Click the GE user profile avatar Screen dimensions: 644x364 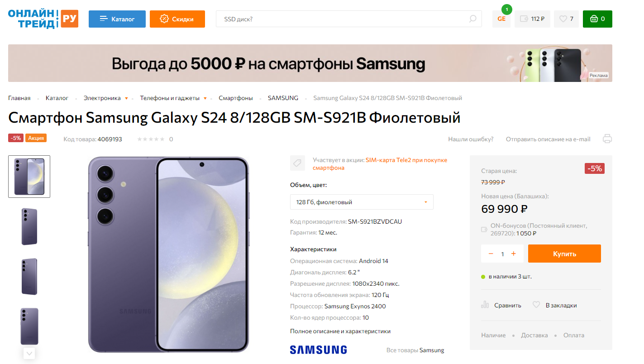pyautogui.click(x=501, y=19)
